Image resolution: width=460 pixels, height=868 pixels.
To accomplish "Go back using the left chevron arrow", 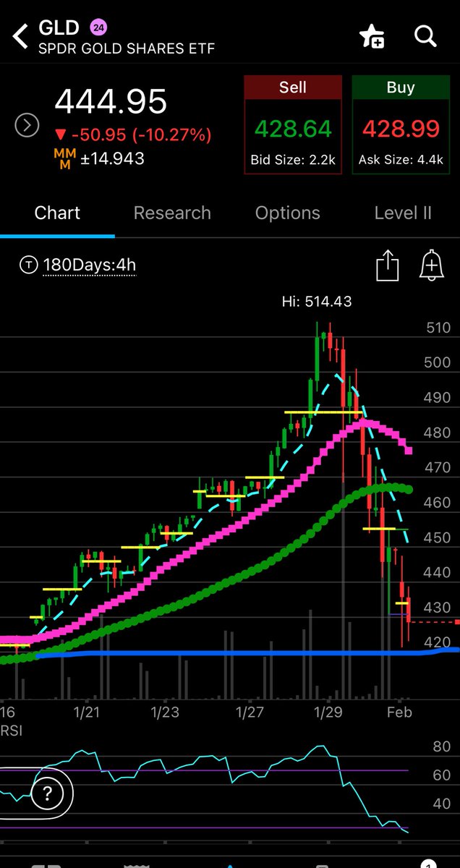I will point(20,36).
